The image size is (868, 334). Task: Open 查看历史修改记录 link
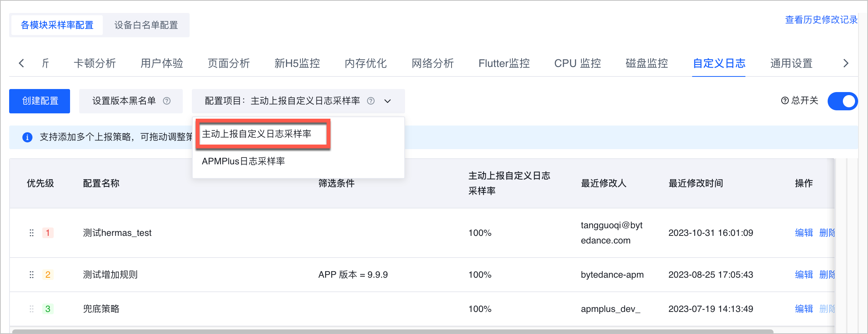821,20
